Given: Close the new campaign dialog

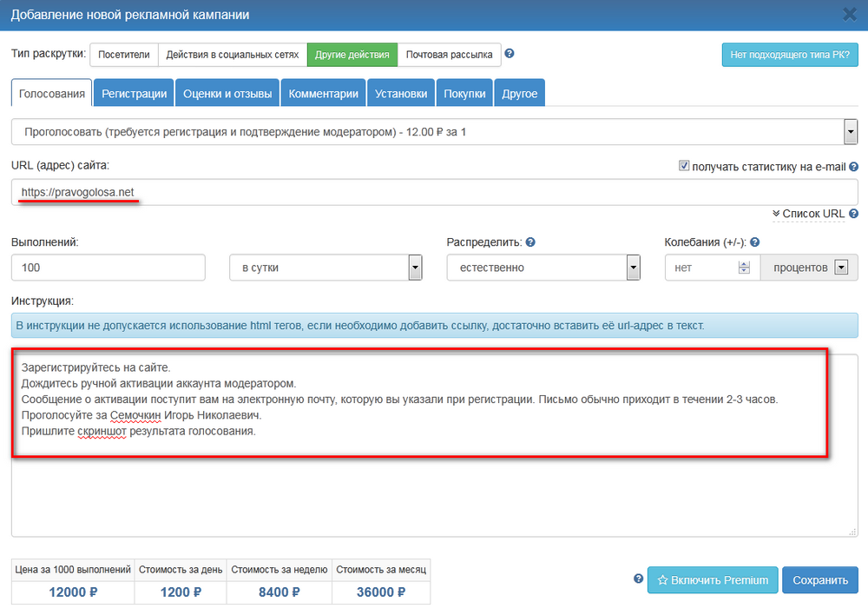Looking at the screenshot, I should click(849, 14).
